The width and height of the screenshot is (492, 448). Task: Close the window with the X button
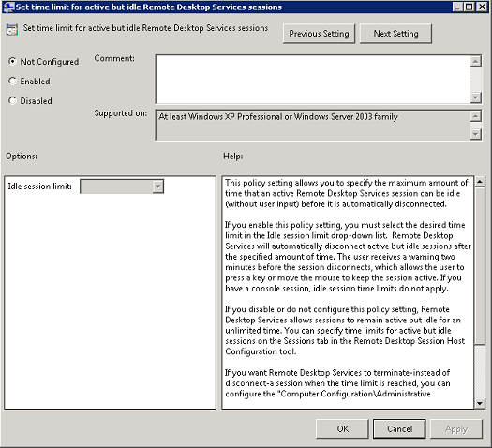(482, 7)
